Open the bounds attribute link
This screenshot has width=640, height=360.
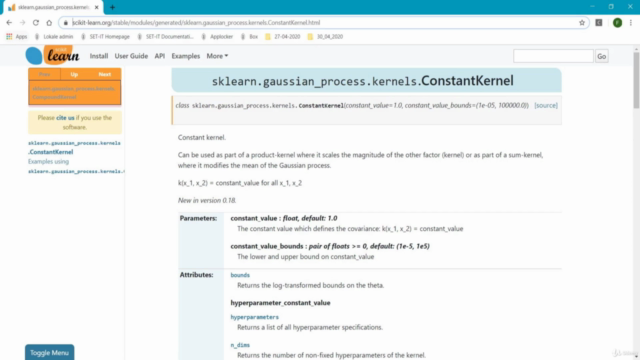click(x=240, y=275)
